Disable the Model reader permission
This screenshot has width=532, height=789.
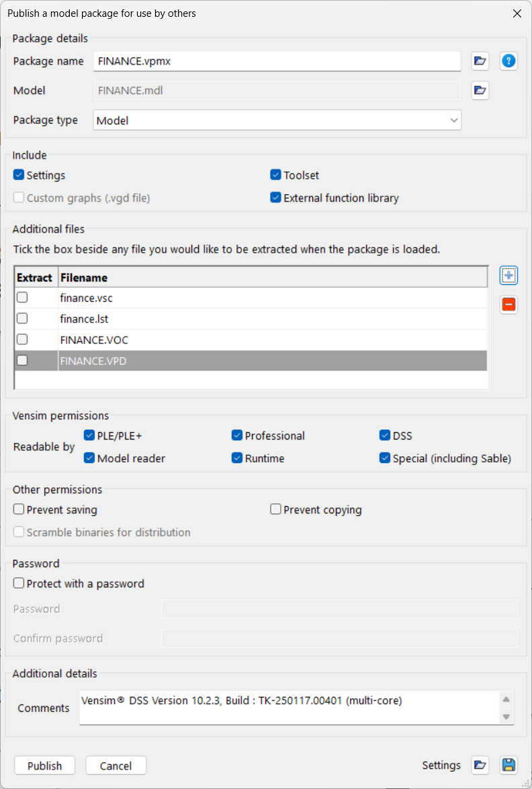[x=89, y=458]
